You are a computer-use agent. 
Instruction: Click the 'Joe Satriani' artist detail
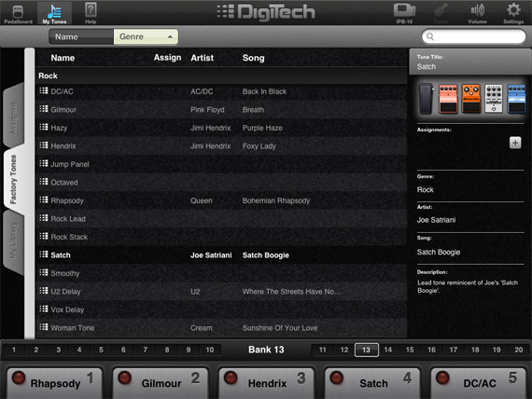click(436, 220)
